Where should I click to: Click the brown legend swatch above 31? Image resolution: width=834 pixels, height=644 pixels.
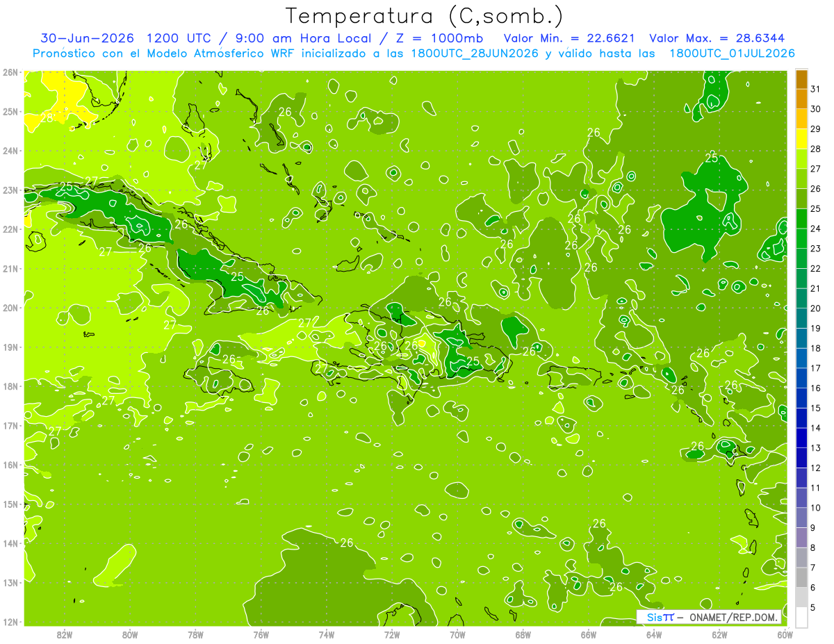801,79
